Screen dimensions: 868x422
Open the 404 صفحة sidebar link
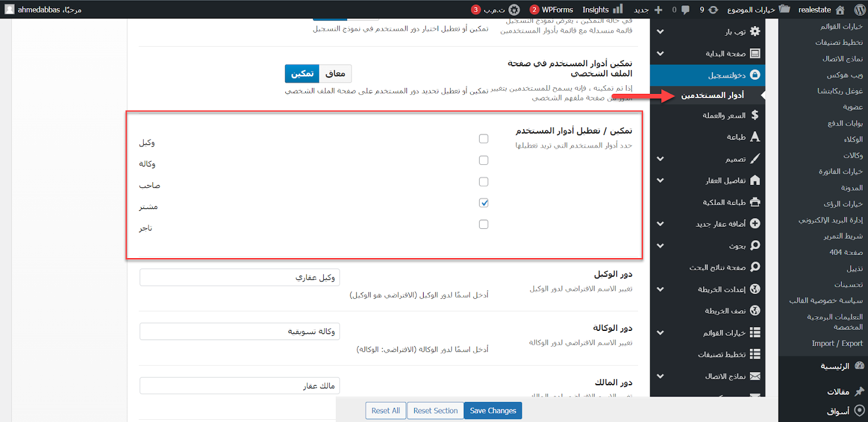[x=846, y=252]
